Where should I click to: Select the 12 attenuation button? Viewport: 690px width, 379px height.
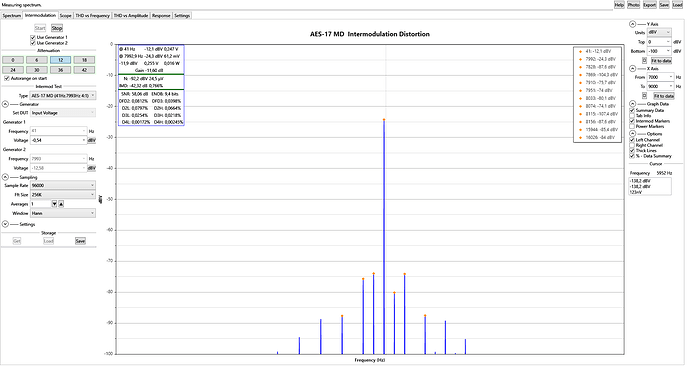[x=60, y=60]
